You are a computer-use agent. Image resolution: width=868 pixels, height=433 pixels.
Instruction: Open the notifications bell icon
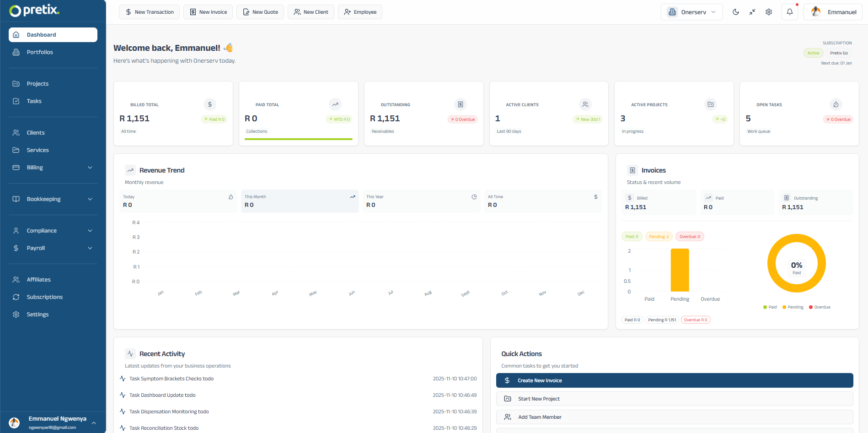click(x=789, y=11)
